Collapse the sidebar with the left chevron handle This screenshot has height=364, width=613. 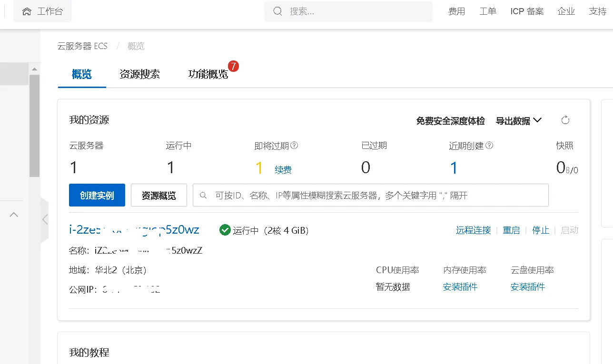[x=45, y=219]
